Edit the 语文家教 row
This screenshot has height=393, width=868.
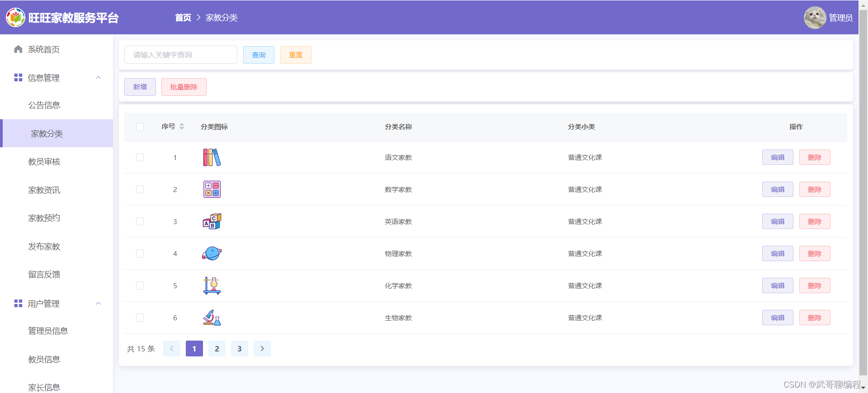pyautogui.click(x=778, y=157)
